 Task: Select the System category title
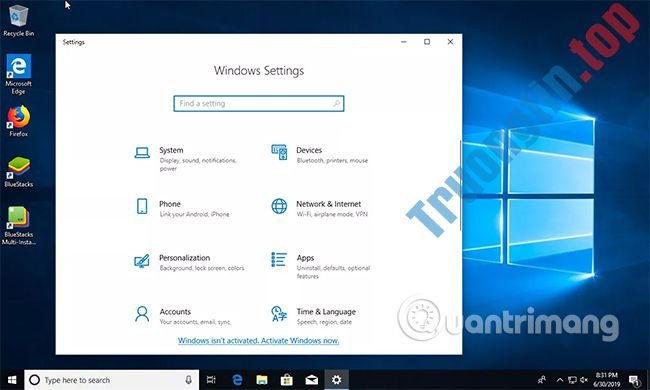coord(171,150)
